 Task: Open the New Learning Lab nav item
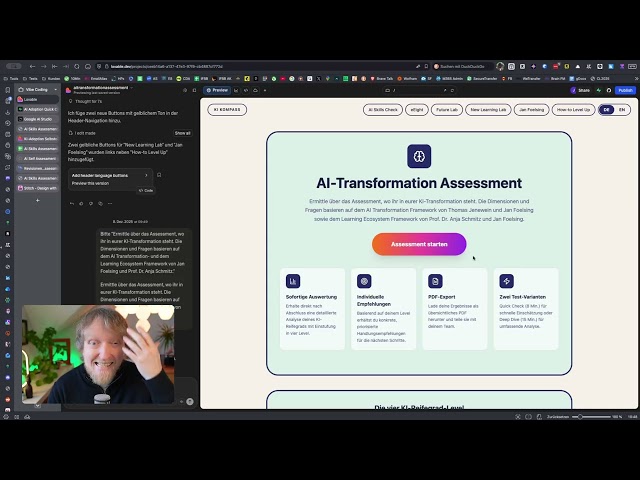pyautogui.click(x=488, y=110)
